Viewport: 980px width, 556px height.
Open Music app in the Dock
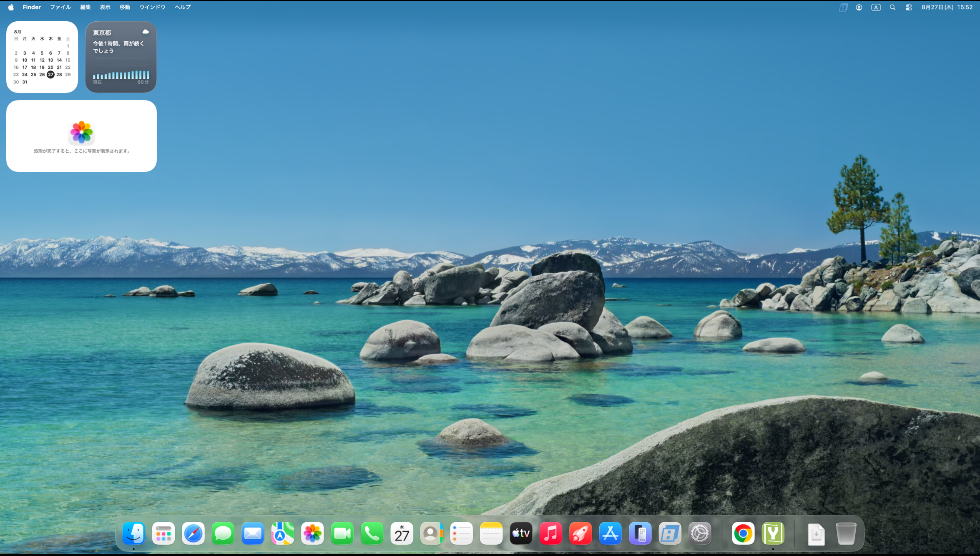click(550, 533)
